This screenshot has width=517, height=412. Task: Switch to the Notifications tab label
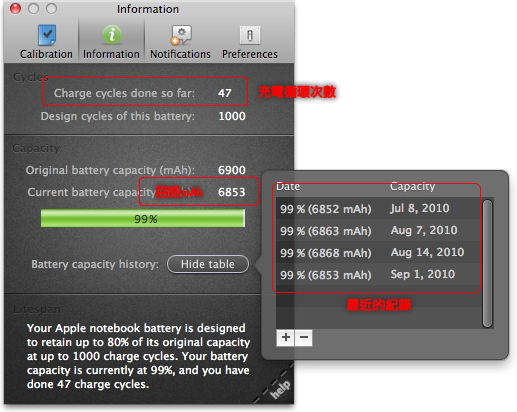point(180,54)
